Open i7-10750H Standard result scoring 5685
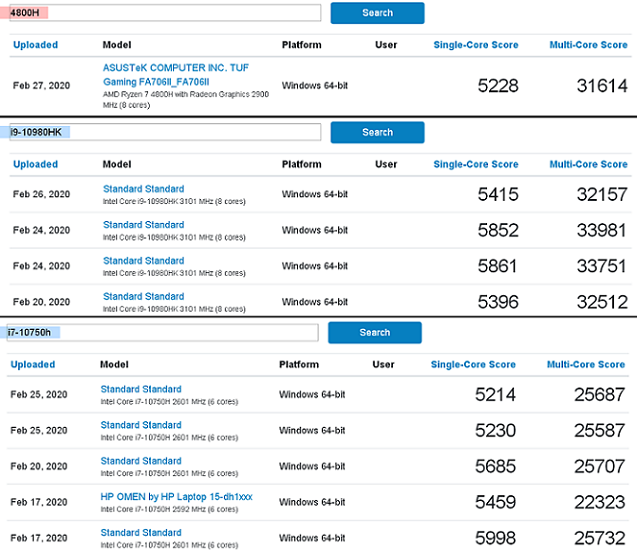This screenshot has width=637, height=552. tap(141, 461)
